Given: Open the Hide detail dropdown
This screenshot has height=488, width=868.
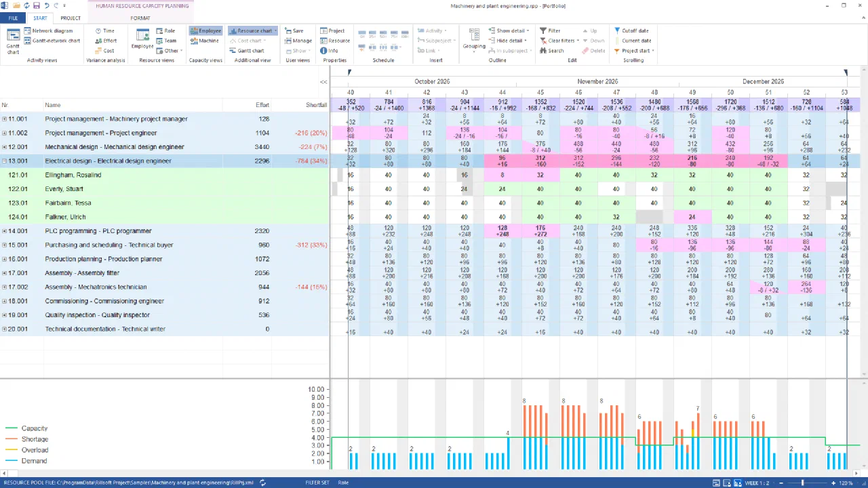Looking at the screenshot, I should click(x=508, y=41).
